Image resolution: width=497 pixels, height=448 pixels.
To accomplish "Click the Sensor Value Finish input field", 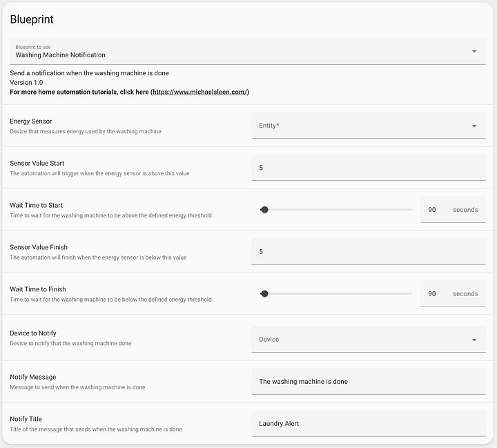I will (369, 252).
